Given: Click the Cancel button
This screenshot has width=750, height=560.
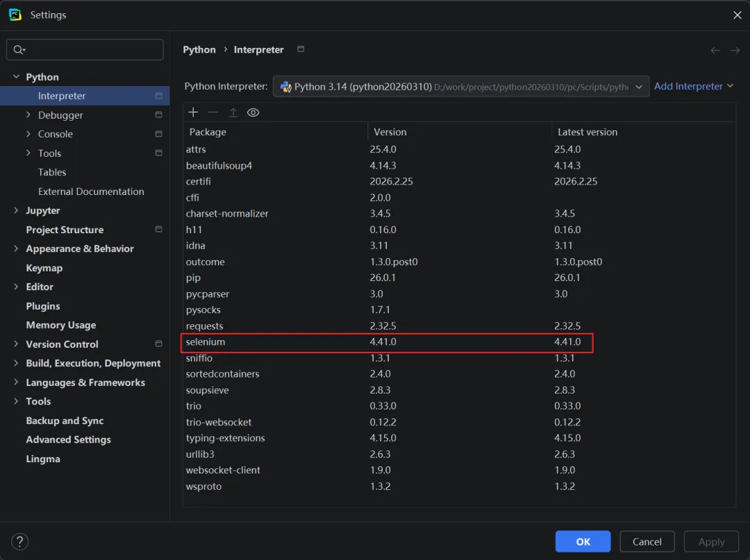Looking at the screenshot, I should (x=647, y=541).
